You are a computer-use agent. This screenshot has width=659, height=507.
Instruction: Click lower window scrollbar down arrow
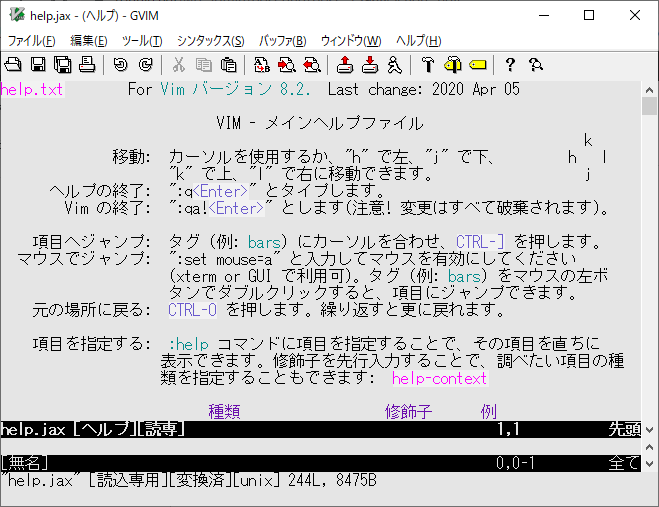(649, 464)
